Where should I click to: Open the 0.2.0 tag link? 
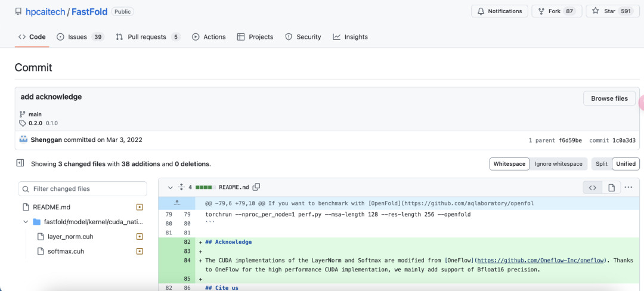point(35,123)
